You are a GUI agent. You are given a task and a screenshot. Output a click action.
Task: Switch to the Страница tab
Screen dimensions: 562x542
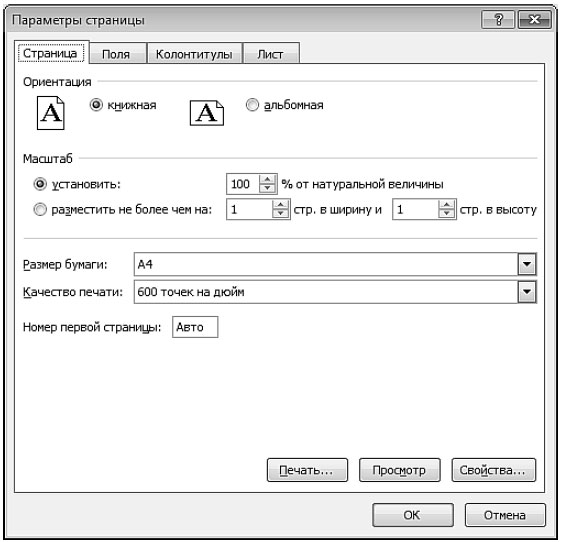pos(51,53)
